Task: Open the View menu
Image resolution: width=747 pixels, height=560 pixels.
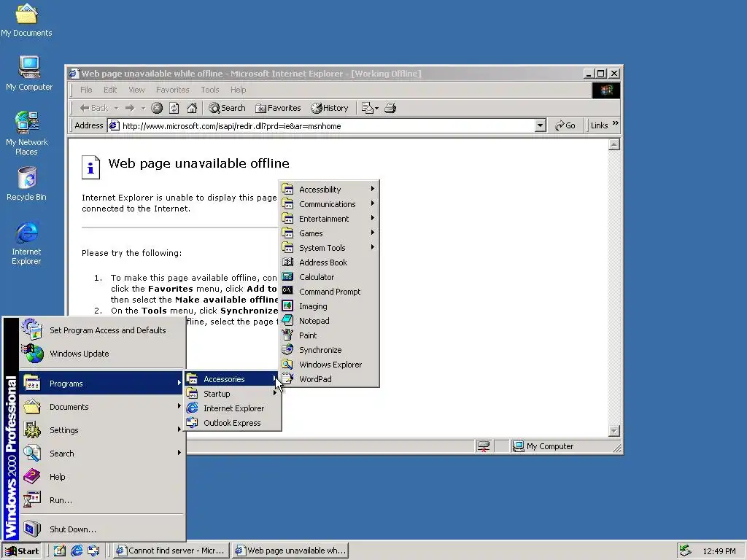Action: point(136,90)
